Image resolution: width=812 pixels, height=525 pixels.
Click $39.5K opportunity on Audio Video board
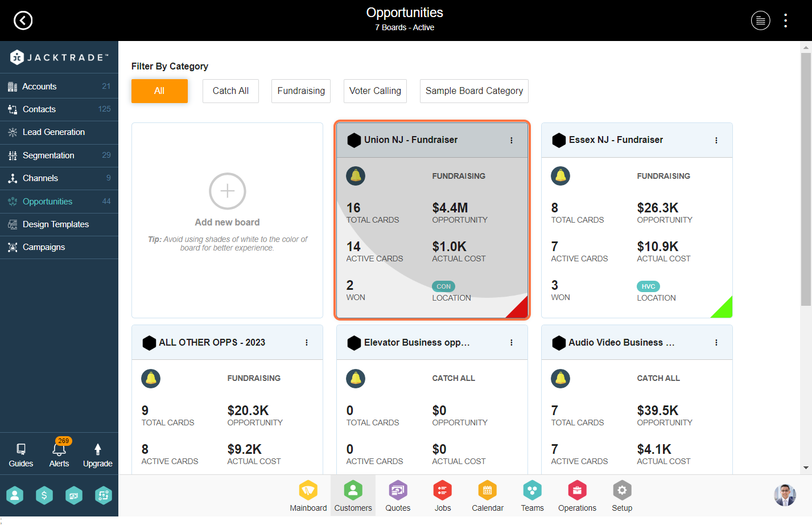coord(658,411)
